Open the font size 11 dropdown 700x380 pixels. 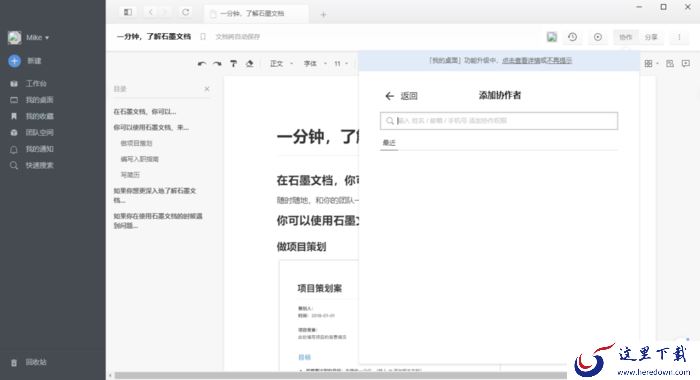coord(341,64)
